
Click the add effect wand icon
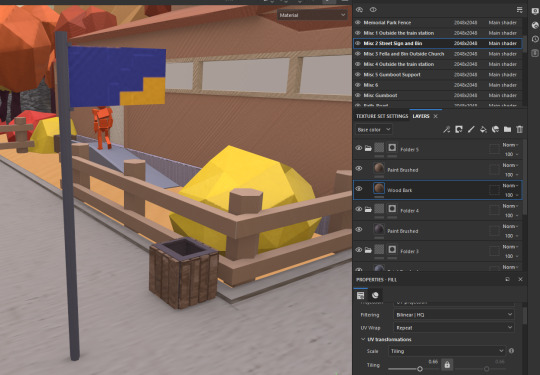tap(446, 129)
